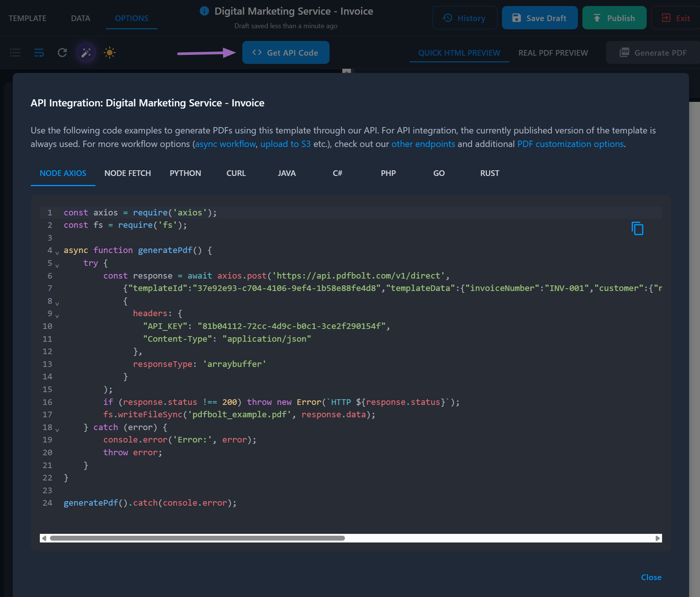This screenshot has height=597, width=700.
Task: Click the info icon beside the invoice title
Action: coord(204,11)
